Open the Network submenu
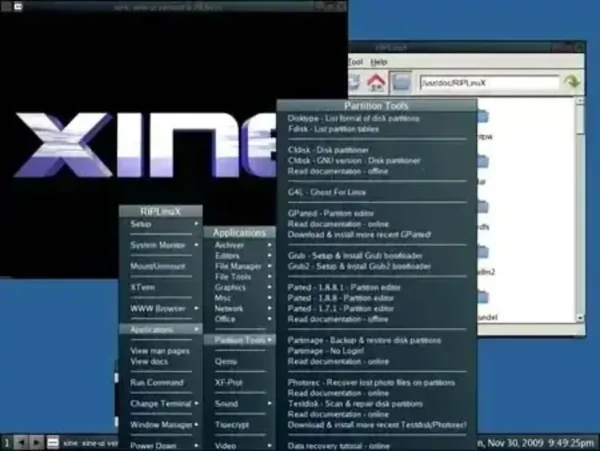Viewport: 600px width, 451px height. pos(240,308)
